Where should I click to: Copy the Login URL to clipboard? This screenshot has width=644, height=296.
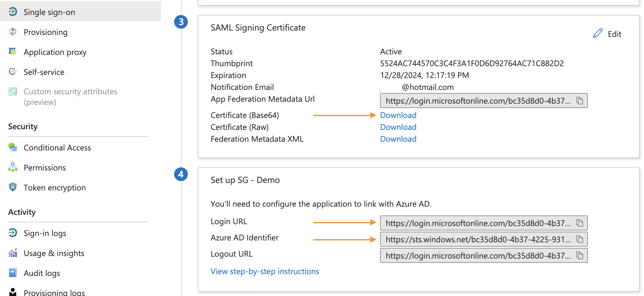(580, 223)
